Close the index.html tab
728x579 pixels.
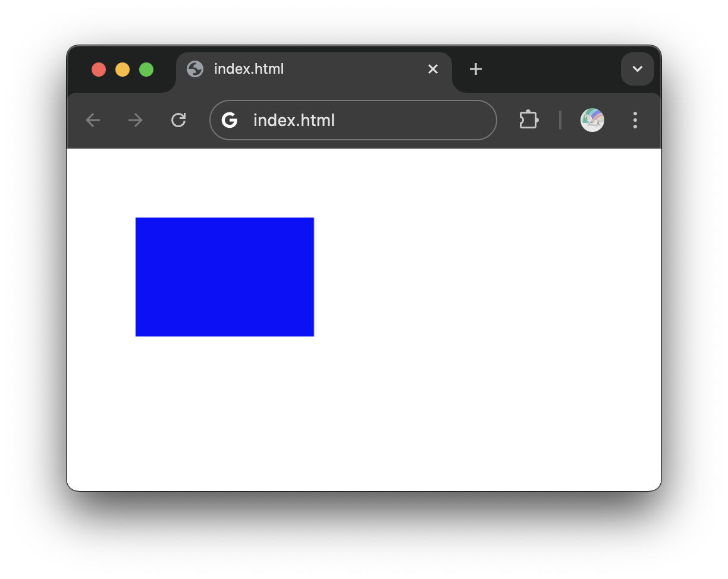pos(433,69)
